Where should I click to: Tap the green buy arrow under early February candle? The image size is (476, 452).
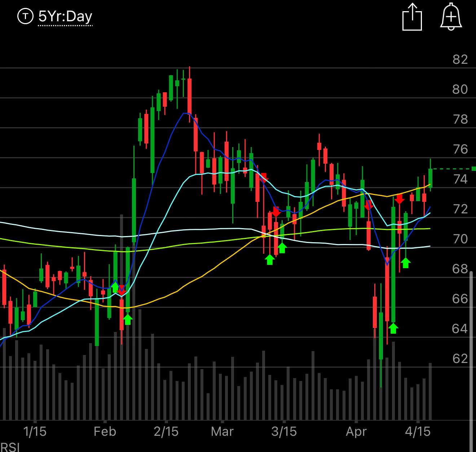[128, 319]
